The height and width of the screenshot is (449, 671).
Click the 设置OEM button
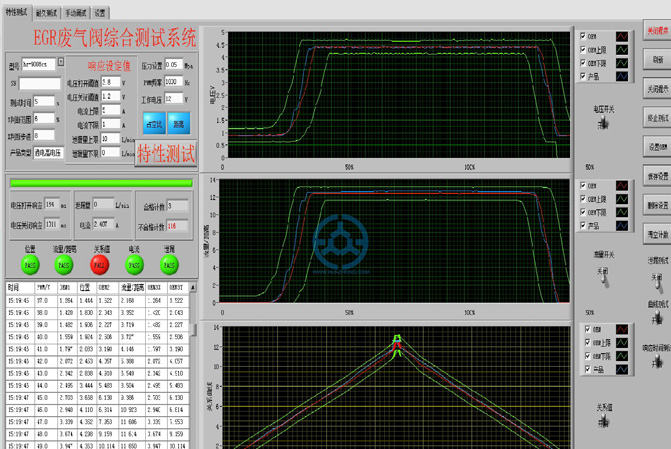[657, 147]
